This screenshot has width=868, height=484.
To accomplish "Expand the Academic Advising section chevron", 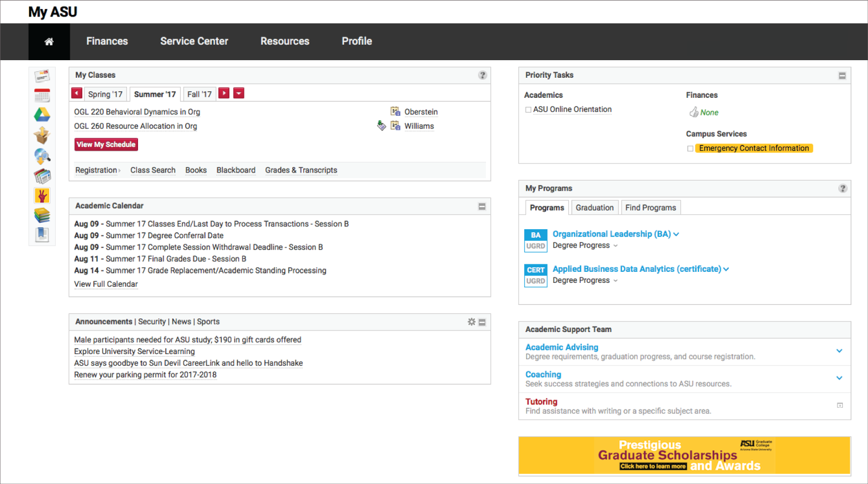I will click(839, 351).
